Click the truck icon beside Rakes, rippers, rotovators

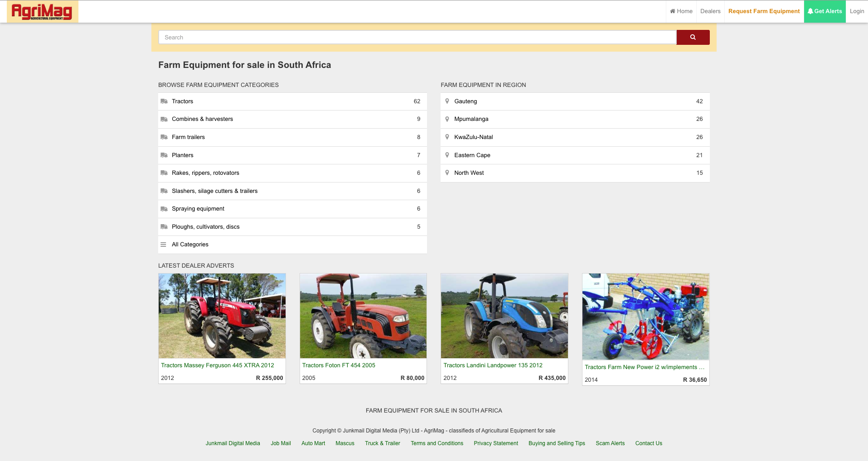click(x=164, y=173)
